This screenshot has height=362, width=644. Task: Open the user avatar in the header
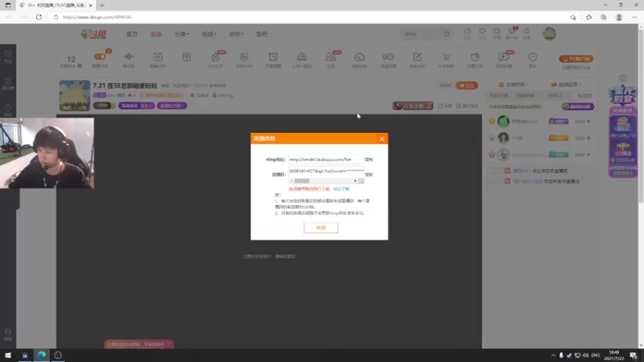pos(549,34)
